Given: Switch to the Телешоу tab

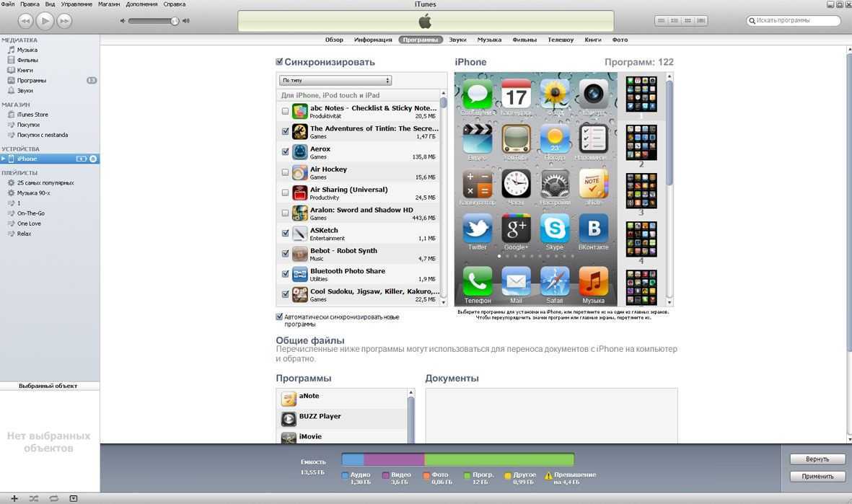Looking at the screenshot, I should [561, 40].
